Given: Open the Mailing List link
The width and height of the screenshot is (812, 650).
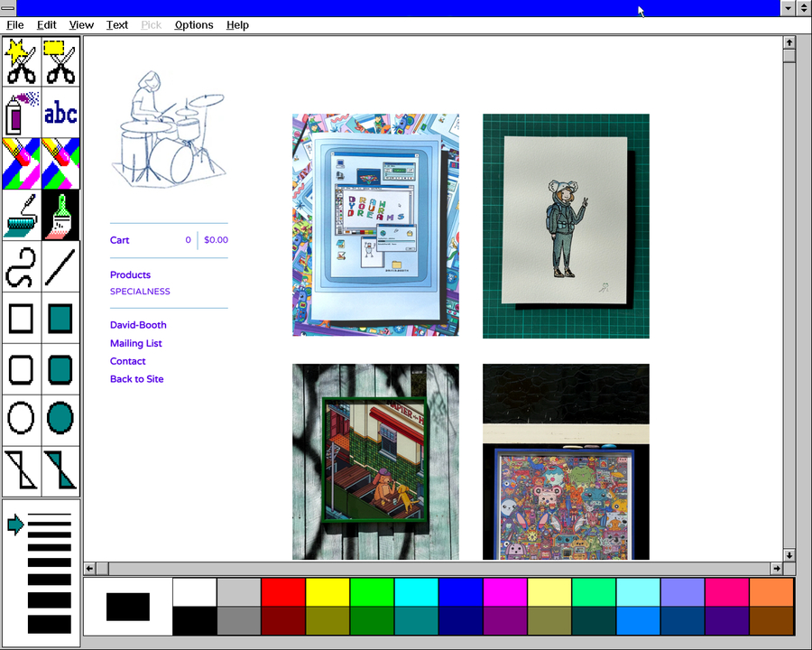Looking at the screenshot, I should tap(136, 343).
